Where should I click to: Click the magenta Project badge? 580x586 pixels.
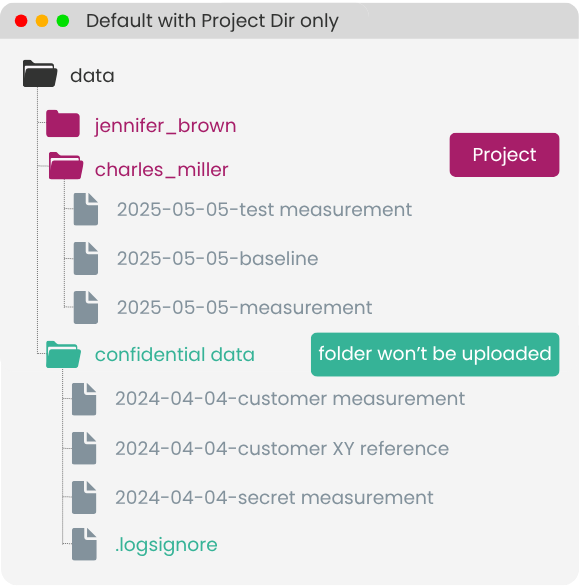click(x=505, y=155)
